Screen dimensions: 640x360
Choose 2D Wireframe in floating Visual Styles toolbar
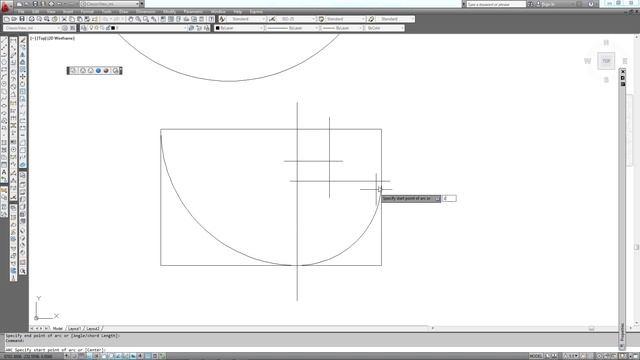(x=74, y=71)
